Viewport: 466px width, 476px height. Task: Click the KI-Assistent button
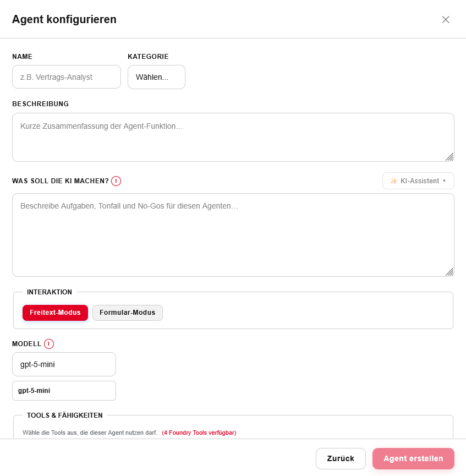[x=417, y=180]
